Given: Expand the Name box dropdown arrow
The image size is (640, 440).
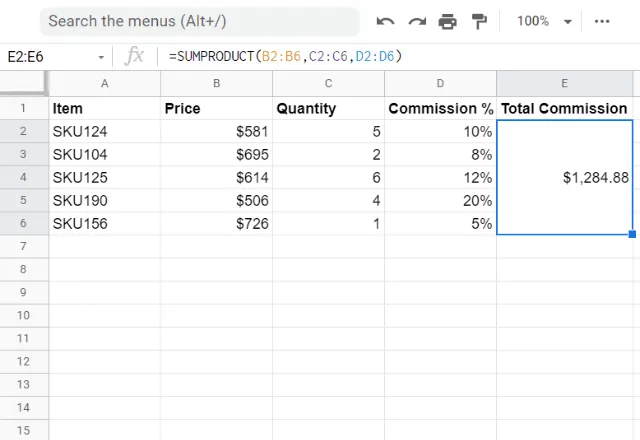Looking at the screenshot, I should click(x=101, y=57).
